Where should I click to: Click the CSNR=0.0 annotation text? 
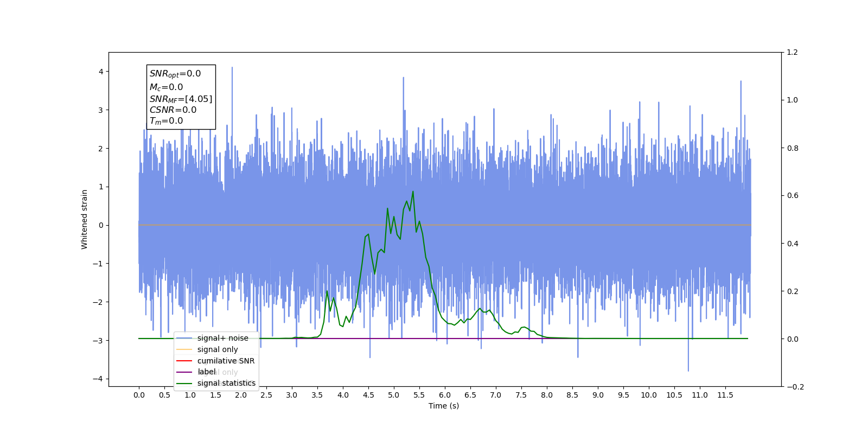click(x=173, y=110)
